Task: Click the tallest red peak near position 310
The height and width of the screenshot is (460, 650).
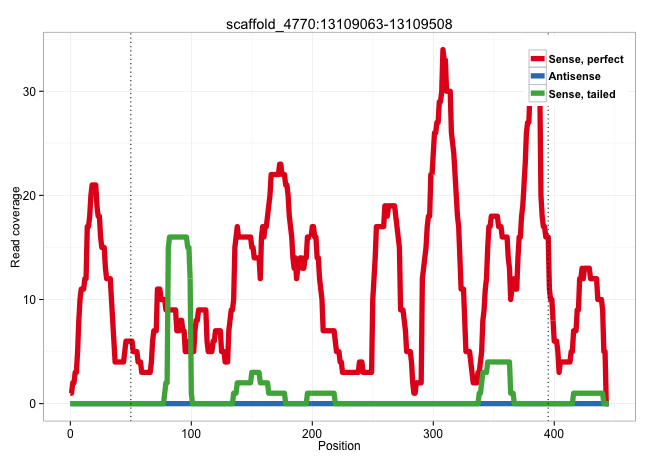Action: [x=443, y=52]
